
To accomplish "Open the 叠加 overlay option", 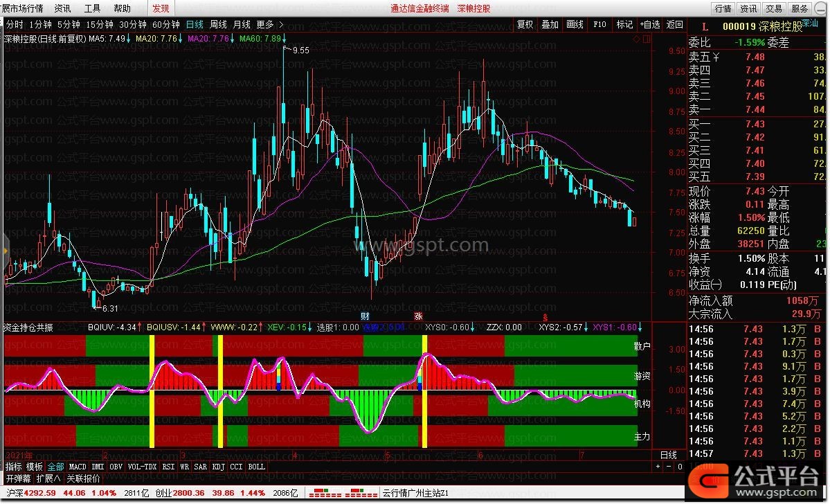I will (550, 24).
